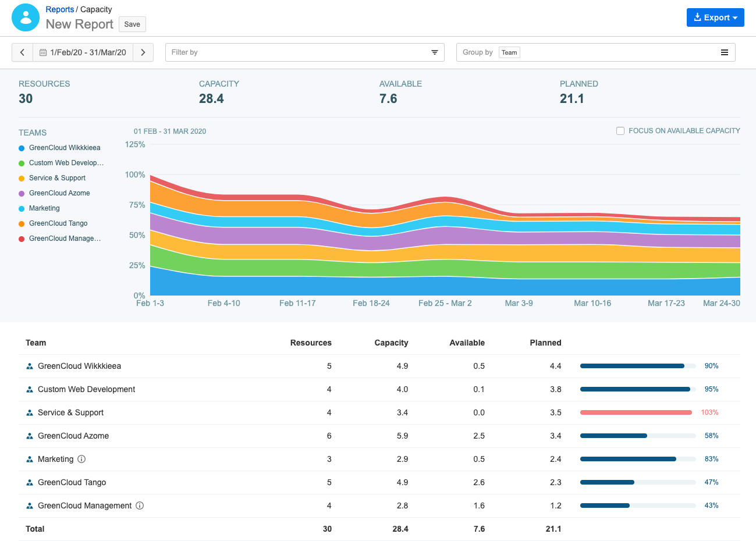Image resolution: width=756 pixels, height=541 pixels.
Task: Open the Export dropdown
Action: (715, 17)
